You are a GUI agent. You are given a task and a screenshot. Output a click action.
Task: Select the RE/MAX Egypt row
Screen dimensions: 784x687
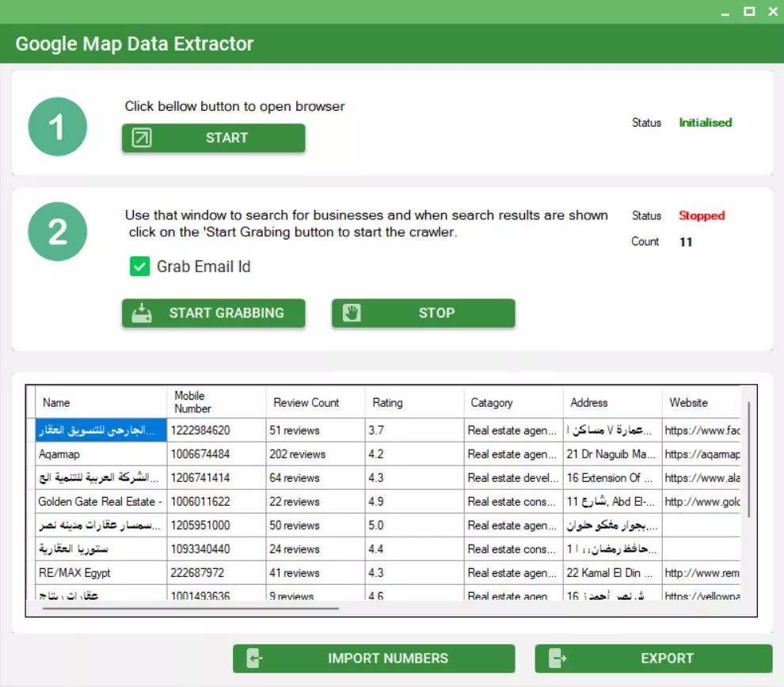pos(99,573)
